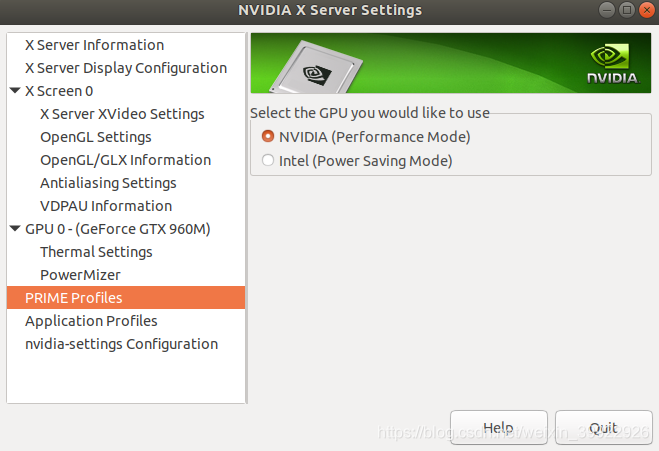The width and height of the screenshot is (659, 451).
Task: Click the NVIDIA logo in the banner
Action: click(x=613, y=63)
